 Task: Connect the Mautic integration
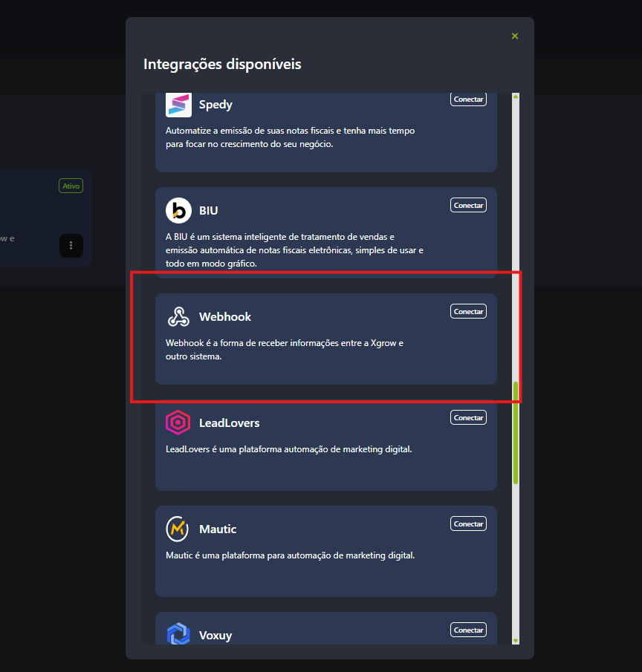(468, 523)
